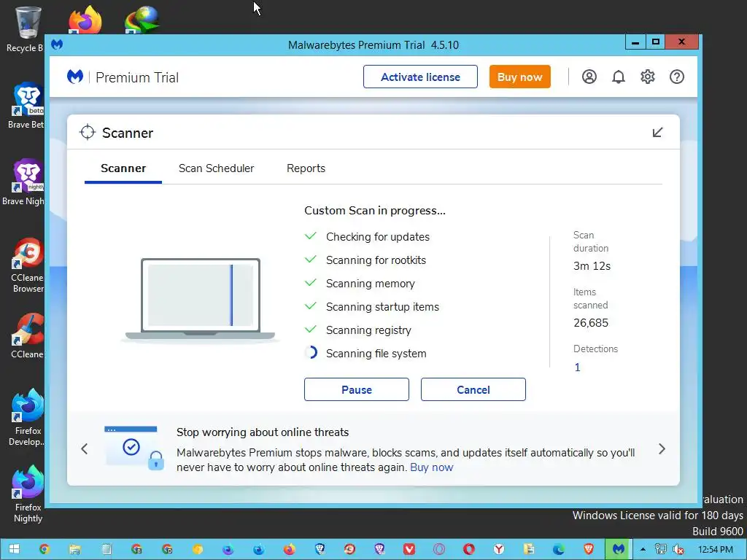Show the next promo with the right chevron
747x560 pixels.
(662, 448)
